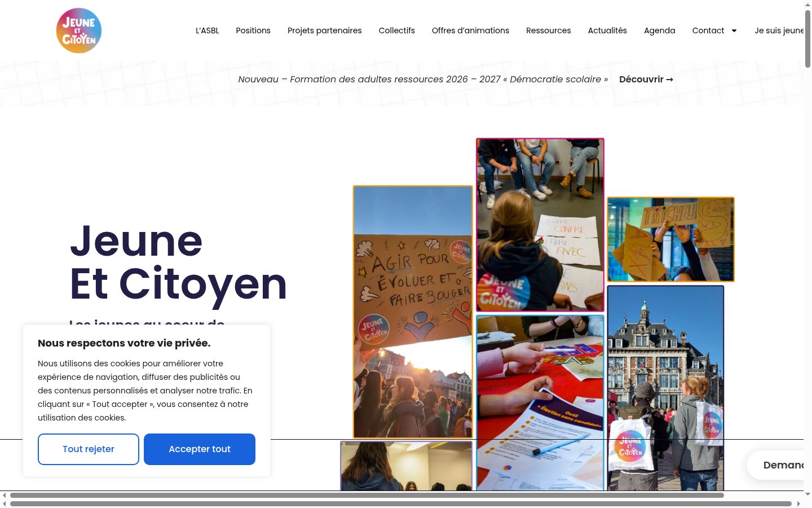Open Offres d'animations menu item
812x508 pixels.
pos(470,30)
